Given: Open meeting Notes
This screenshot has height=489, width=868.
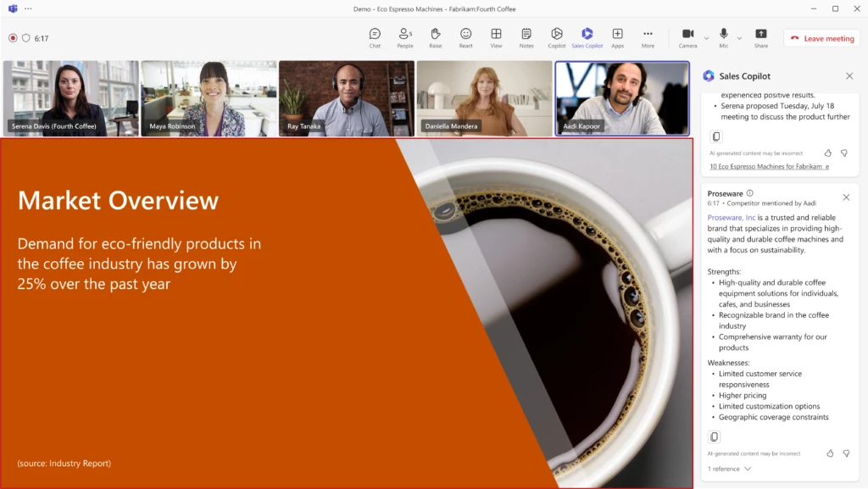Looking at the screenshot, I should click(526, 36).
